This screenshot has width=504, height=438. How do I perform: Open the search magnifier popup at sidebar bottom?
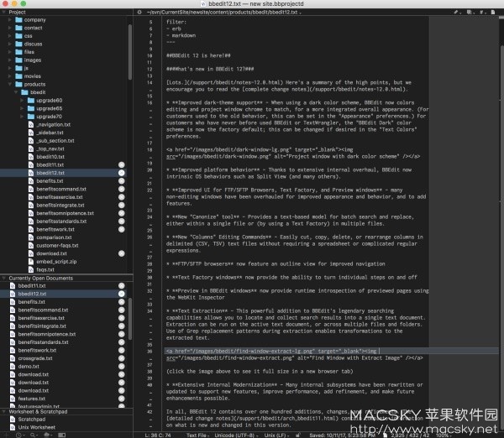[33, 435]
